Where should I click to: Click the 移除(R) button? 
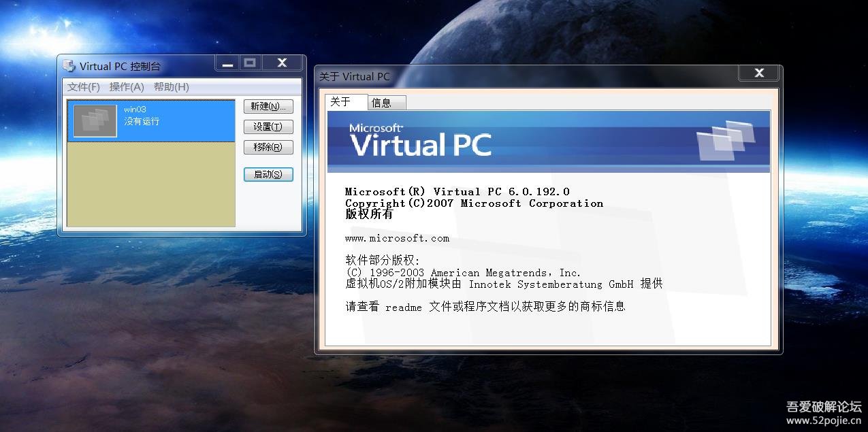point(268,147)
